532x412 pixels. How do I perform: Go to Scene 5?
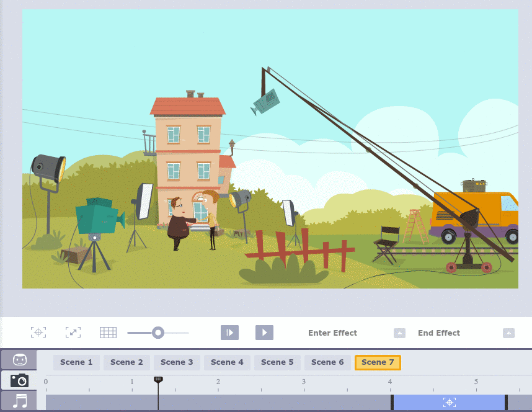pos(277,362)
